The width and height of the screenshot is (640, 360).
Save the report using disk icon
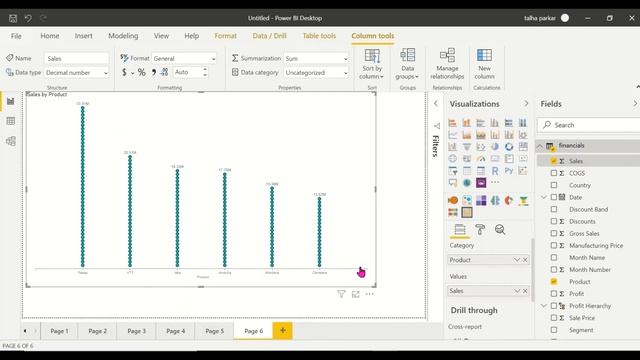(13, 18)
